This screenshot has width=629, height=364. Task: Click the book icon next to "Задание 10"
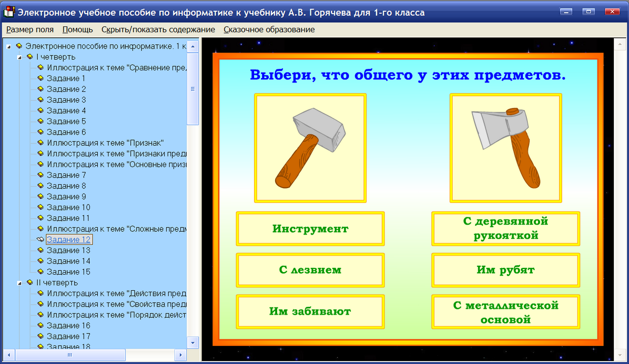click(x=40, y=207)
